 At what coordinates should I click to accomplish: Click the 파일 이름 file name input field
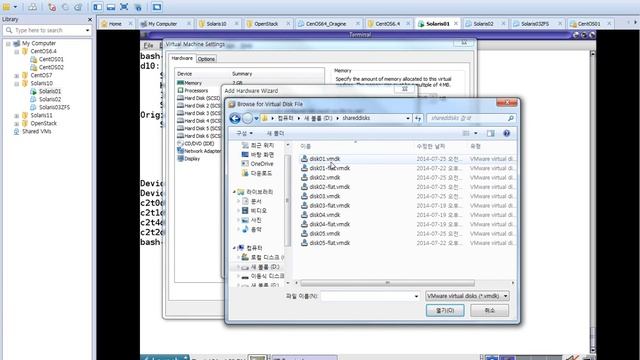[x=370, y=296]
